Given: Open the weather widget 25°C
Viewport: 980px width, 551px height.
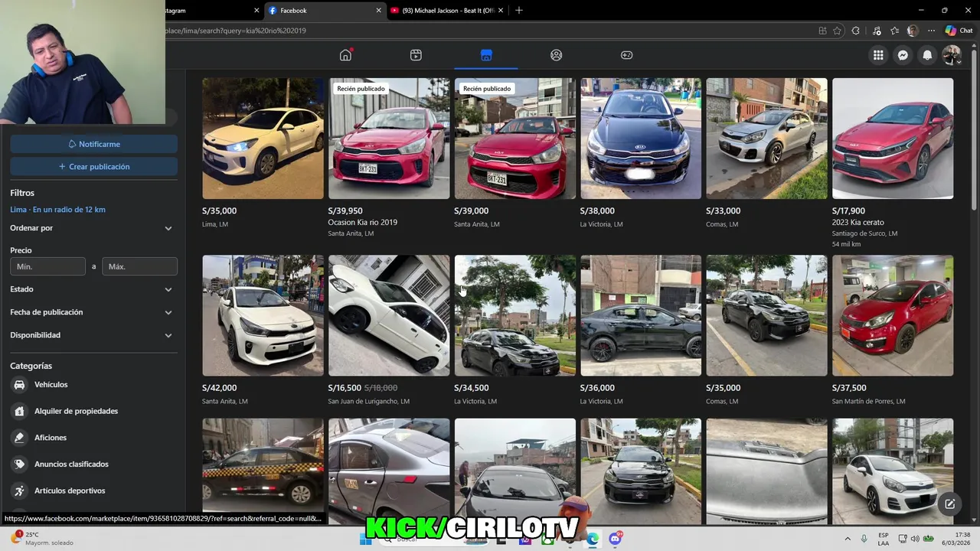Looking at the screenshot, I should pos(42,539).
